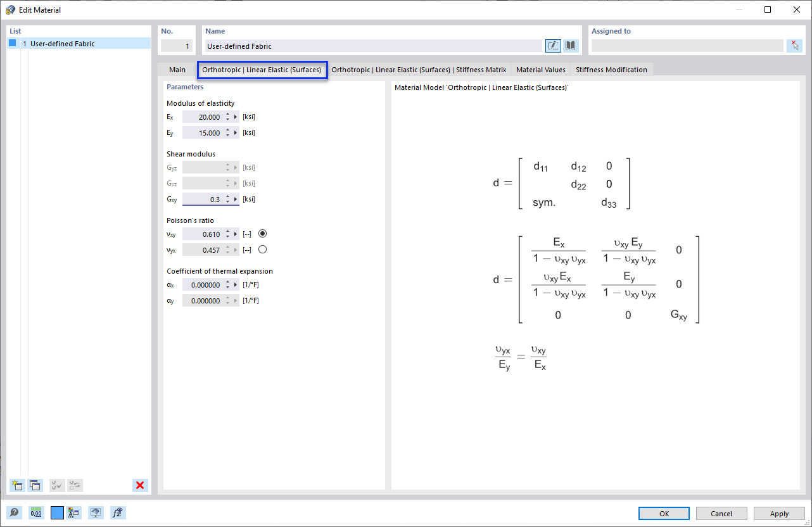Open the Stiffness Matrix tab
Screen dimensions: 812x527
point(419,70)
